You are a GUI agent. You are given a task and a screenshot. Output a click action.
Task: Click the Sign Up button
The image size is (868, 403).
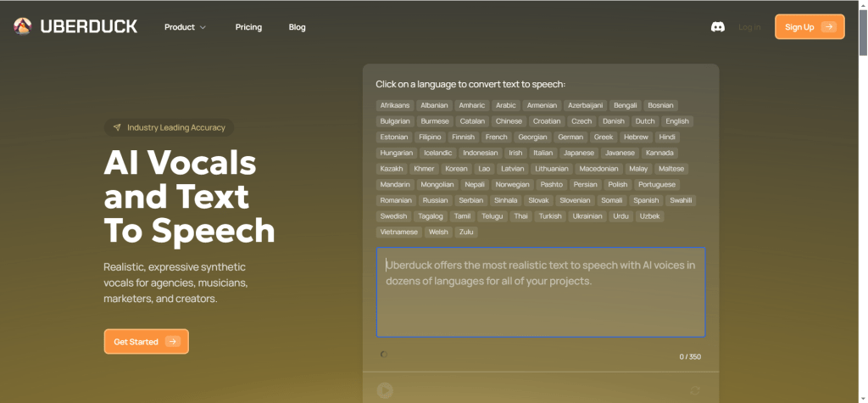point(809,27)
